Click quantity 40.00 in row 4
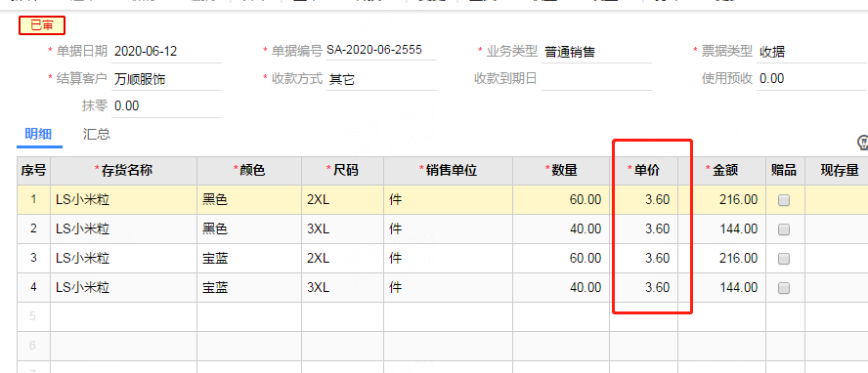 pyautogui.click(x=561, y=287)
